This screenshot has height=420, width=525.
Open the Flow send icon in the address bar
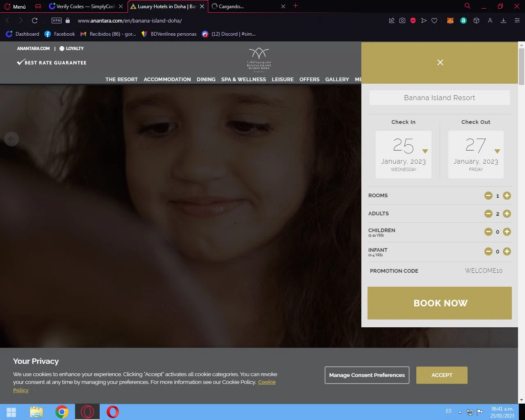(x=424, y=21)
